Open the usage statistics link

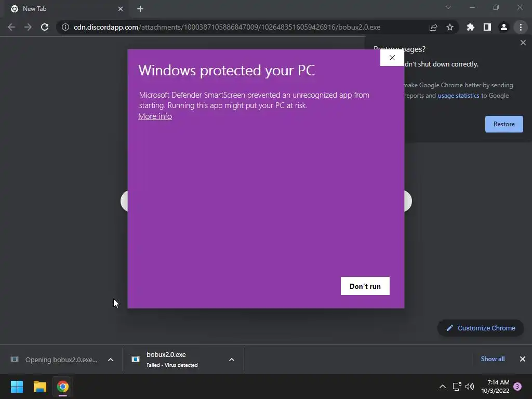458,96
